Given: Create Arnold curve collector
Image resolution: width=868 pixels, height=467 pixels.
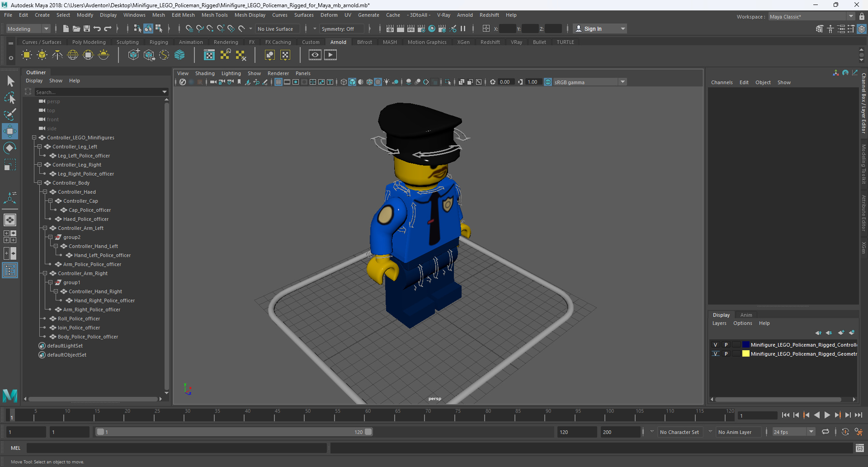Looking at the screenshot, I should [x=164, y=55].
